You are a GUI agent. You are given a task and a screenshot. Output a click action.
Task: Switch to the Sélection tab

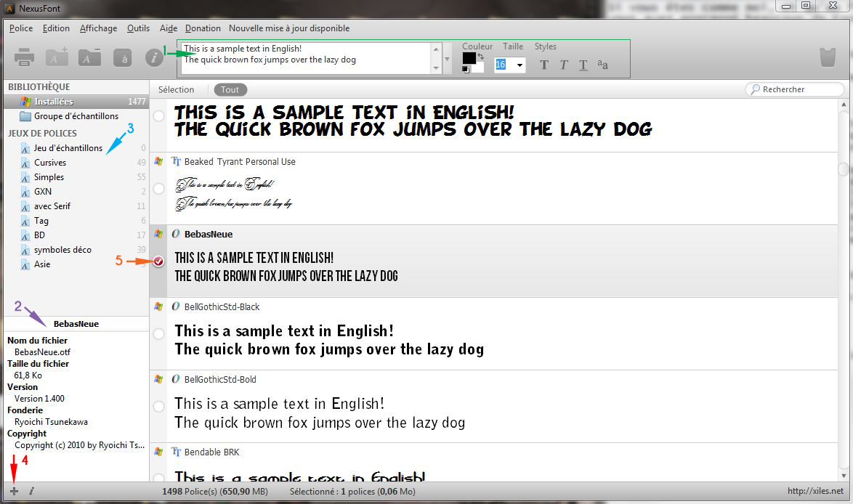(177, 90)
